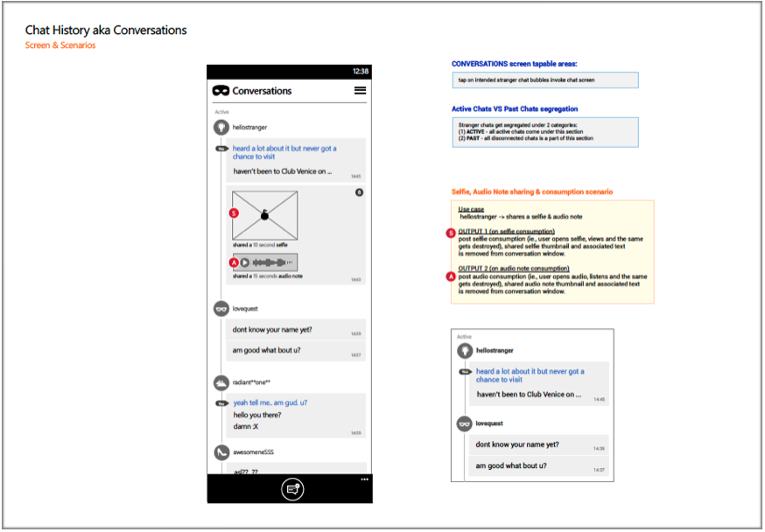The height and width of the screenshot is (532, 765).
Task: Click the orange "Screen & Scenarios" subtitle
Action: (60, 45)
